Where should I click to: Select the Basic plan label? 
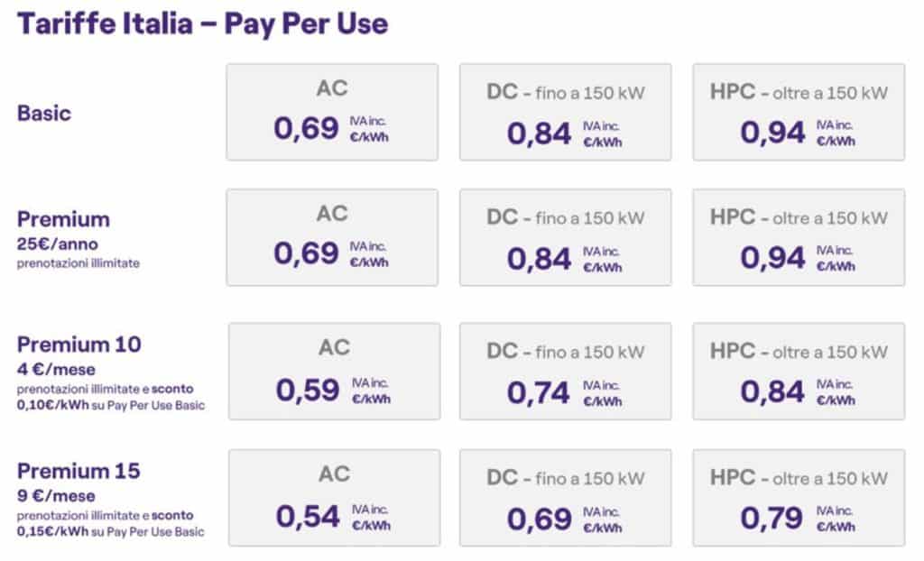point(44,113)
